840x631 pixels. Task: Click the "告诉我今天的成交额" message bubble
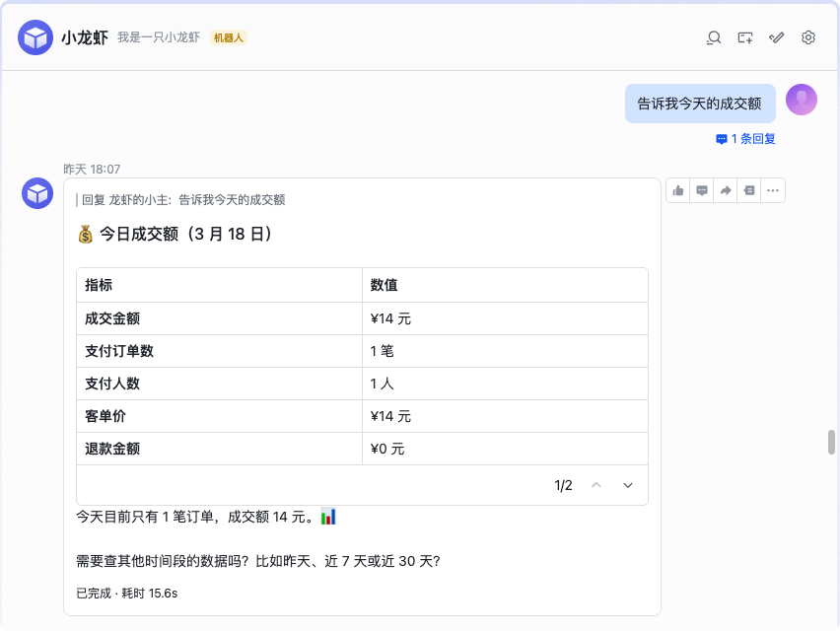[700, 104]
